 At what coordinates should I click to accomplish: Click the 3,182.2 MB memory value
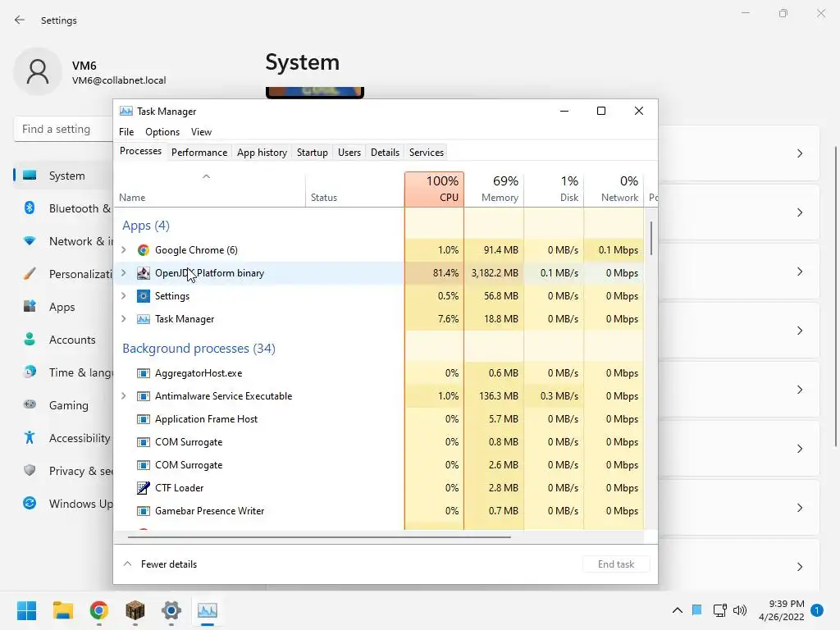click(495, 273)
